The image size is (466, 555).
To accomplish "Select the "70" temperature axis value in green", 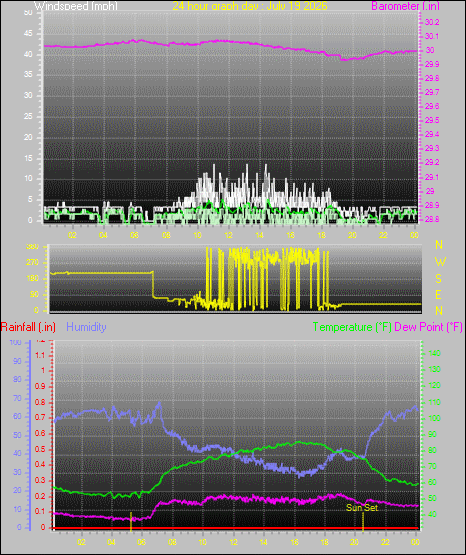I will [432, 467].
